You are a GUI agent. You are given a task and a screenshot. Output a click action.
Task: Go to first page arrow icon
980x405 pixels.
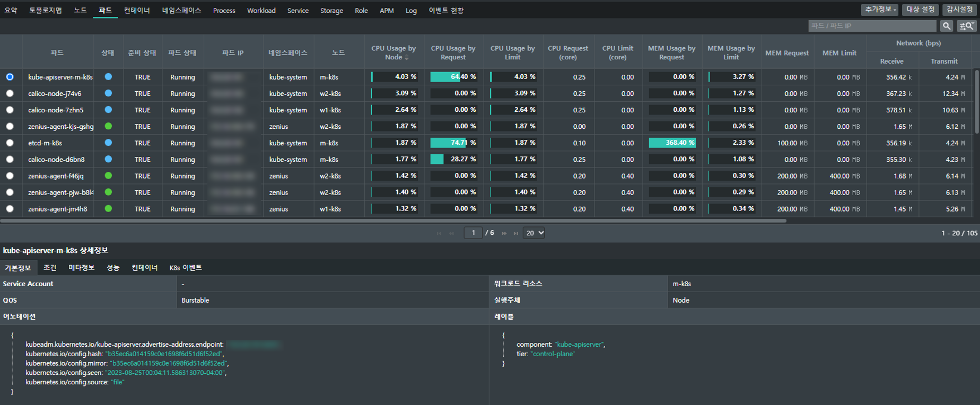(439, 233)
